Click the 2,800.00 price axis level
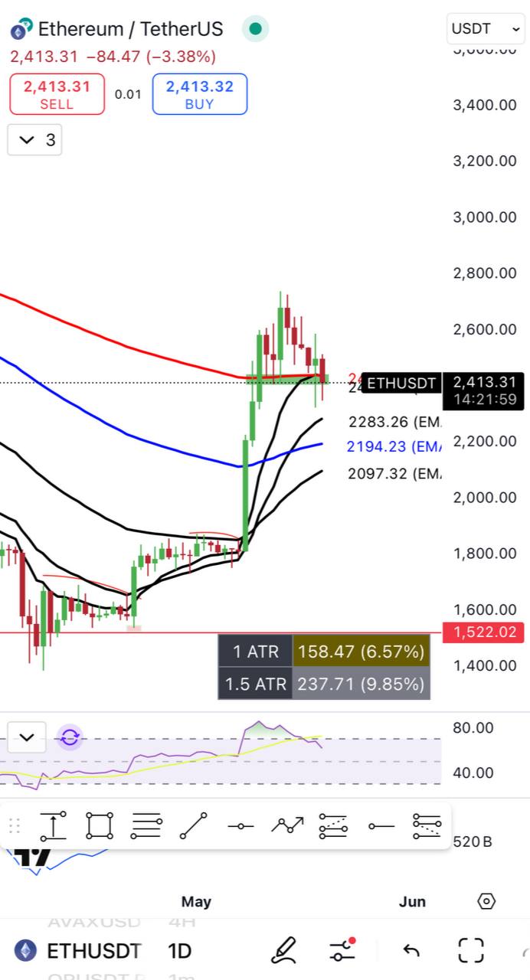 [x=485, y=273]
